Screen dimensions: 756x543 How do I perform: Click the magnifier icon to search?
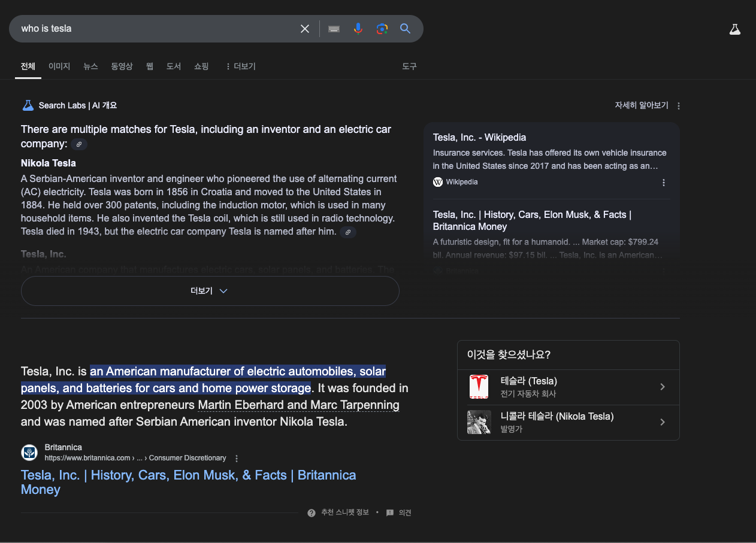(405, 28)
